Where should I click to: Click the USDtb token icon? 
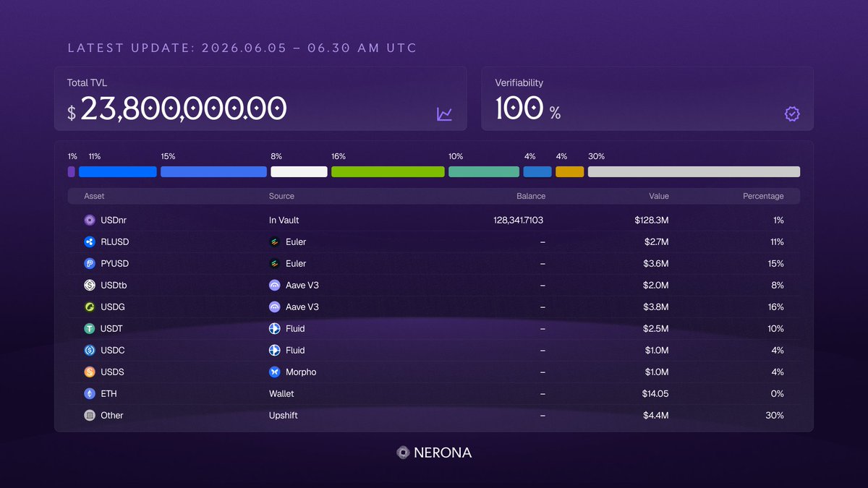90,285
